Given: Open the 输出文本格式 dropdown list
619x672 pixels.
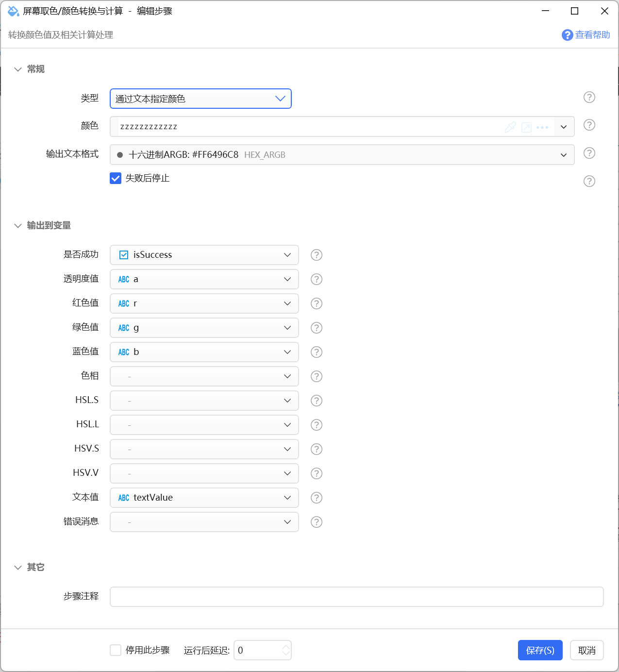Looking at the screenshot, I should point(342,155).
